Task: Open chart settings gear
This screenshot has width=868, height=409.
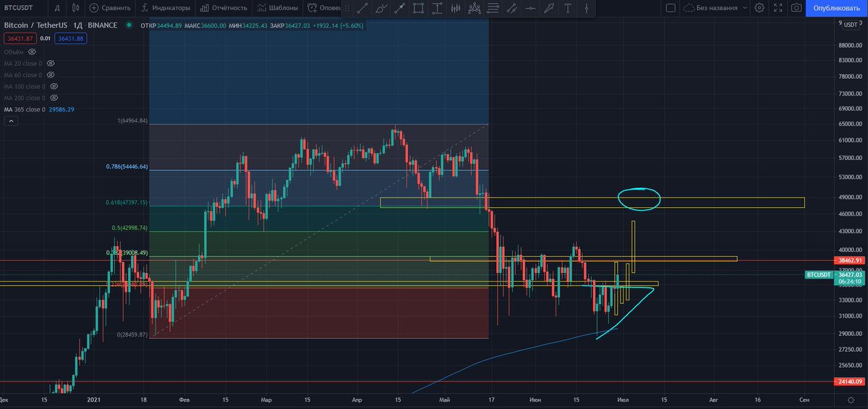Action: [x=759, y=8]
